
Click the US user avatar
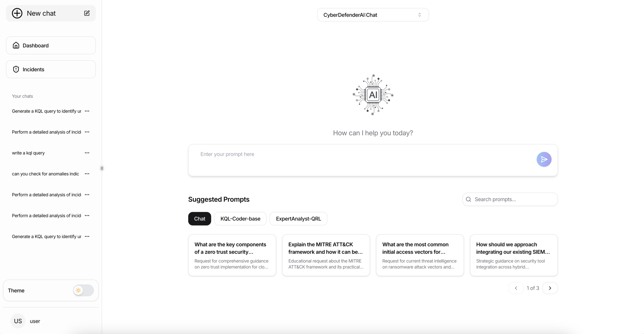18,321
